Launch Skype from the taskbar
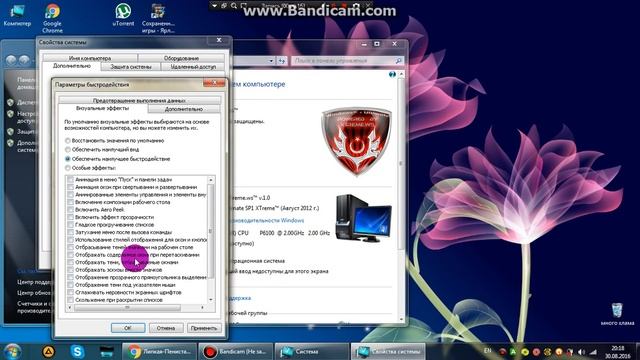Image resolution: width=640 pixels, height=360 pixels. pos(78,351)
